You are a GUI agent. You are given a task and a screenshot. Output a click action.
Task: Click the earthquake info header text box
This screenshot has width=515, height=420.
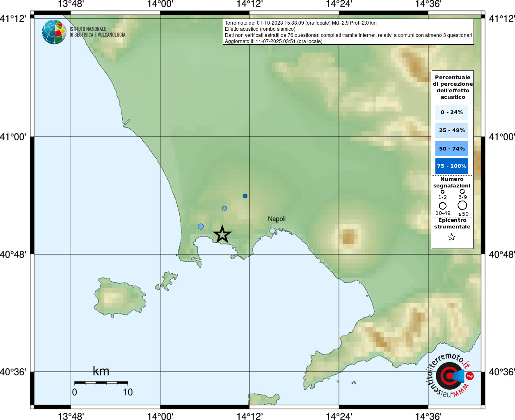point(348,32)
